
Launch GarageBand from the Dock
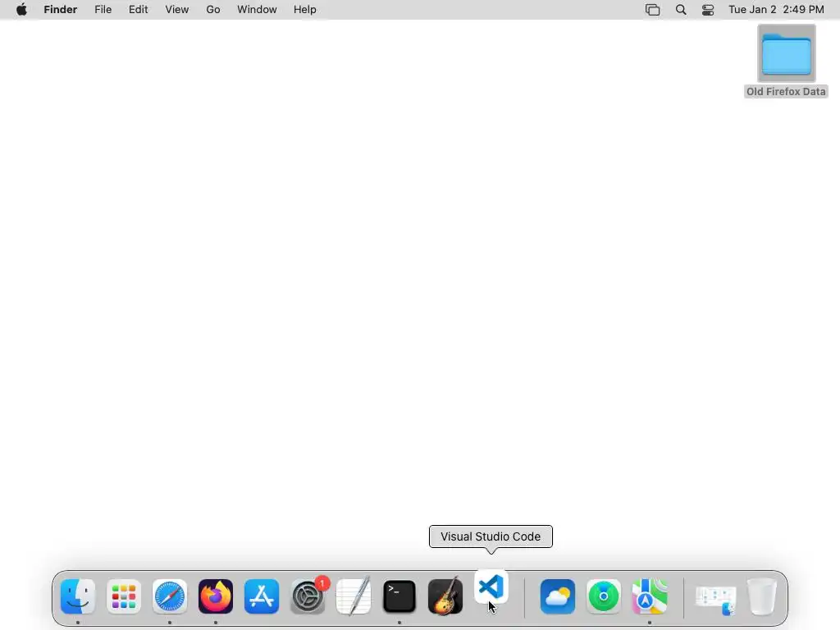(x=445, y=596)
